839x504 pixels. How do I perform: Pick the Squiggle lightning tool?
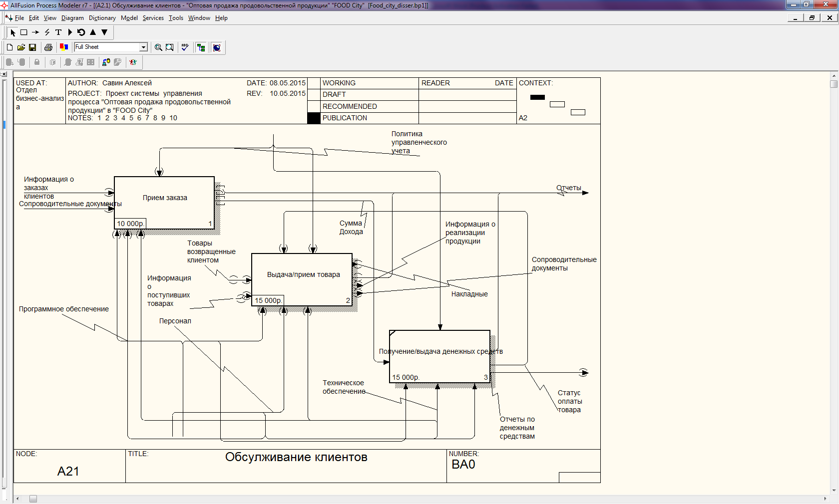pos(47,32)
